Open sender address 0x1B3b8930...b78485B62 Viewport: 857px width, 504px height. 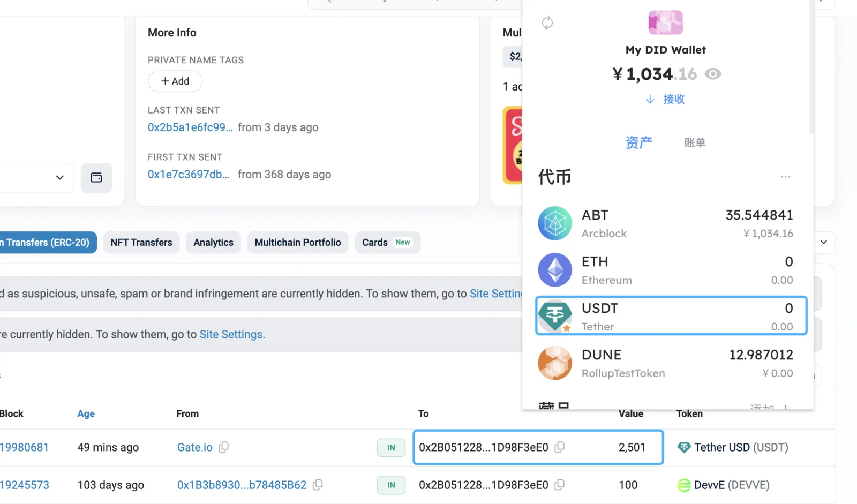pyautogui.click(x=242, y=485)
